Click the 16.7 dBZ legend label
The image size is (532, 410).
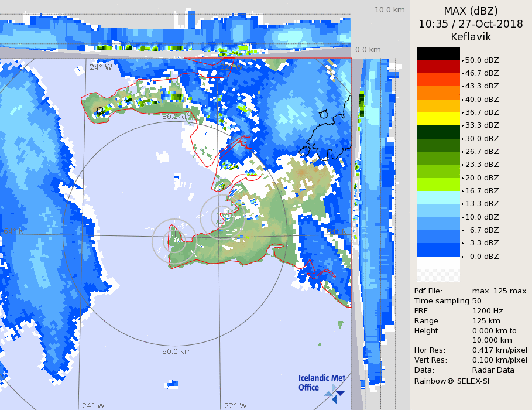click(482, 190)
